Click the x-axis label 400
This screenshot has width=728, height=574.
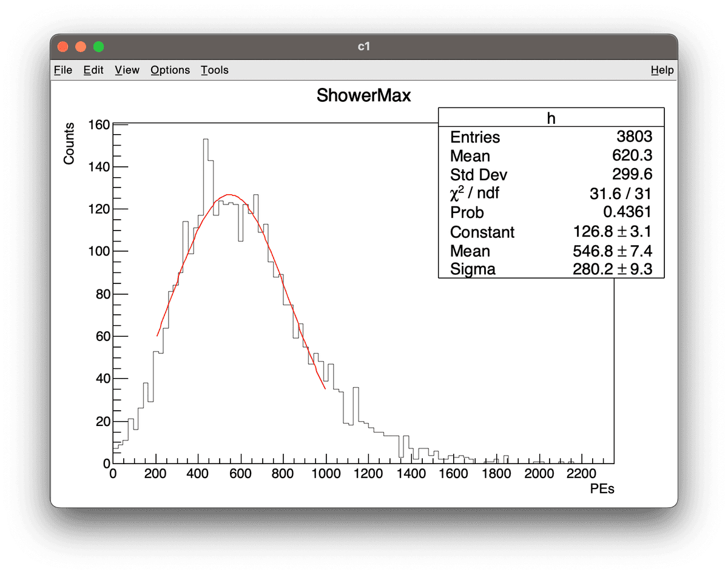(x=198, y=474)
